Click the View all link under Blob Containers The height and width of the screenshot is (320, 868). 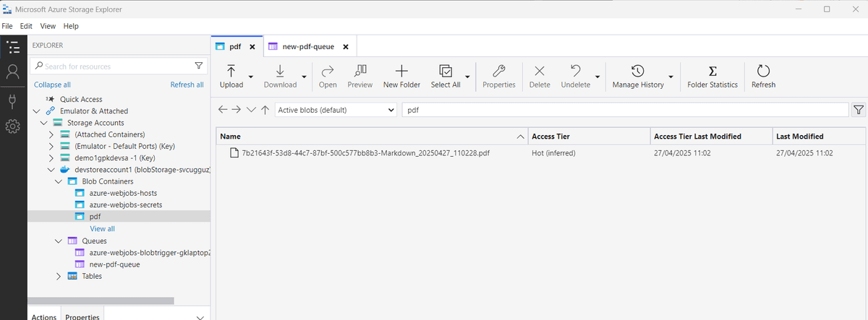[x=102, y=228]
